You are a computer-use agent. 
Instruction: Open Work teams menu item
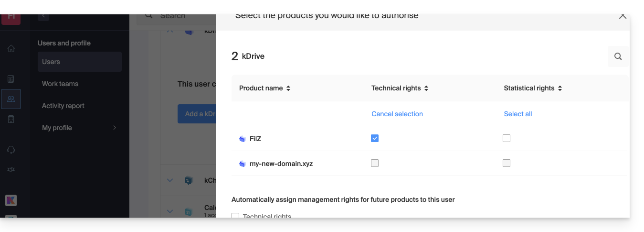60,84
